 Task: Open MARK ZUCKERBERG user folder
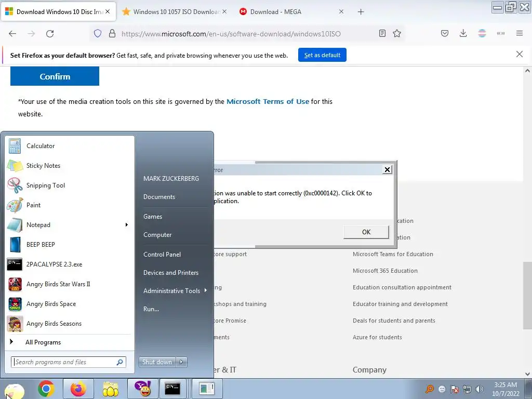[x=171, y=179]
